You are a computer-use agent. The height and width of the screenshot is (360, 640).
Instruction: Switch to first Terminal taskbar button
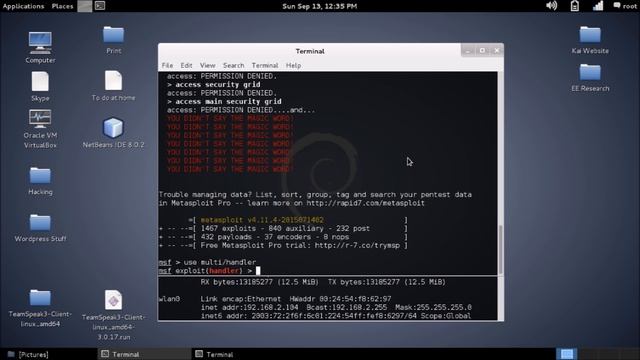(x=144, y=354)
